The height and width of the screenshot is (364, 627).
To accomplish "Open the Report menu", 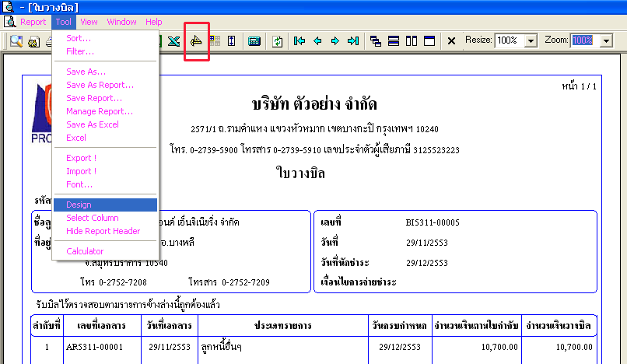I will click(33, 22).
